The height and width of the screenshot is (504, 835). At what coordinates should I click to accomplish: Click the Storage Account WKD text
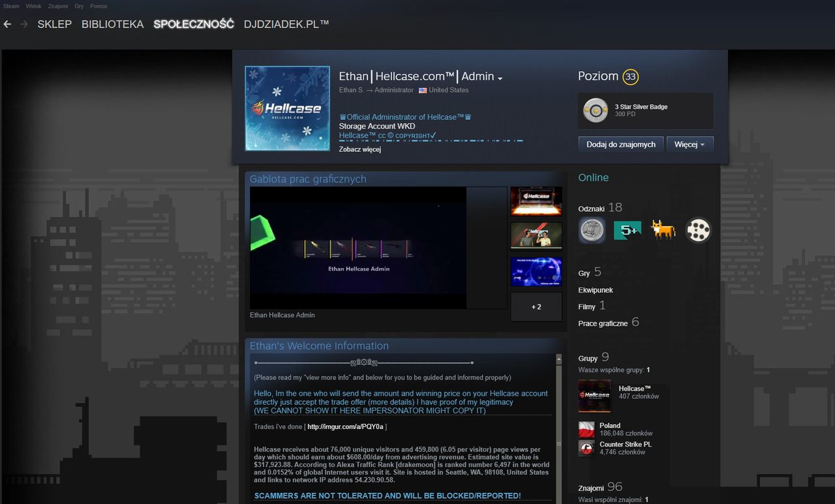coord(378,126)
